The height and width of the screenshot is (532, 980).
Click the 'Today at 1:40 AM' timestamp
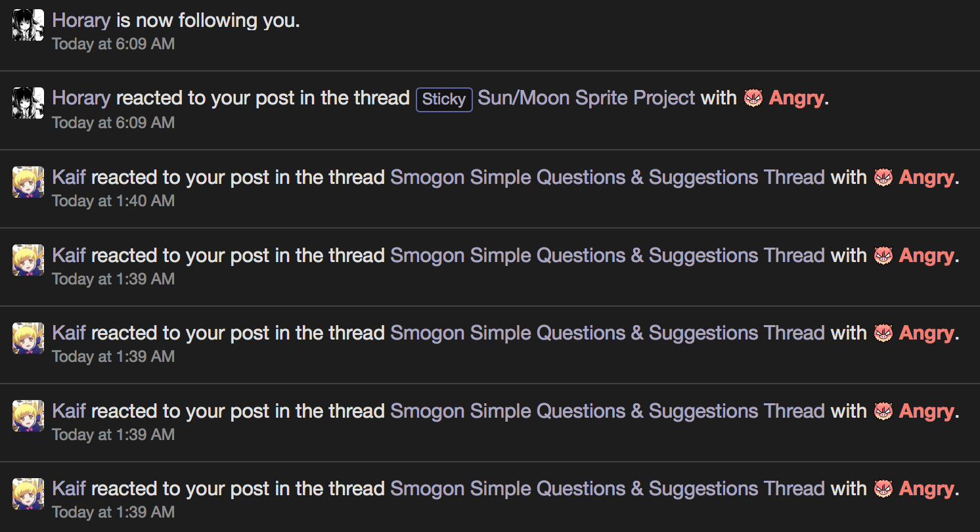[114, 201]
